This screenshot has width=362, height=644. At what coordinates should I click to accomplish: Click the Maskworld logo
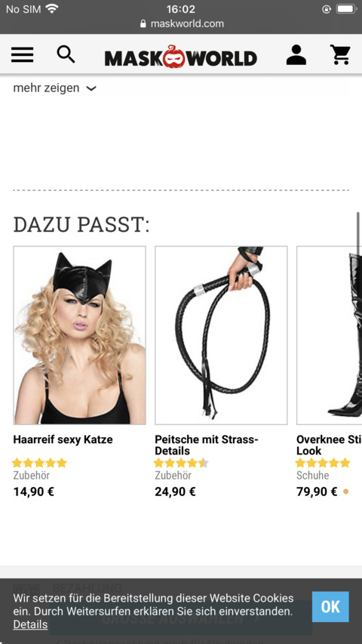point(181,57)
